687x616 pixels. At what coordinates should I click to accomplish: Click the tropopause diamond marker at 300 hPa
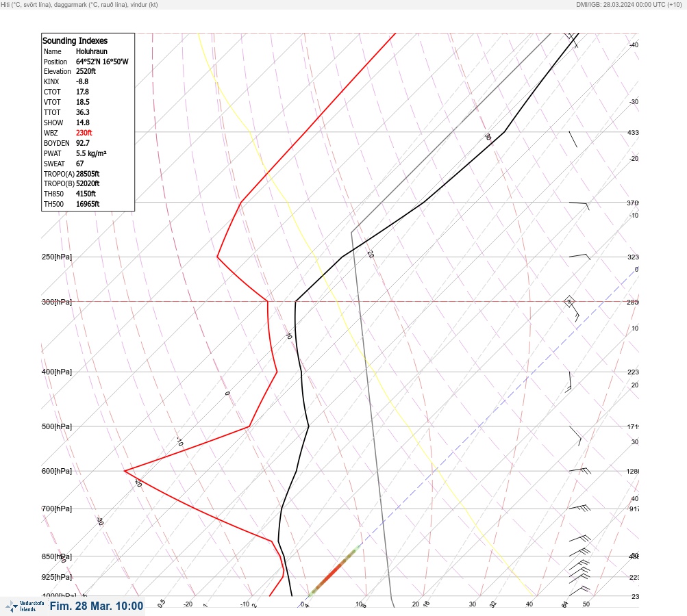click(x=569, y=302)
